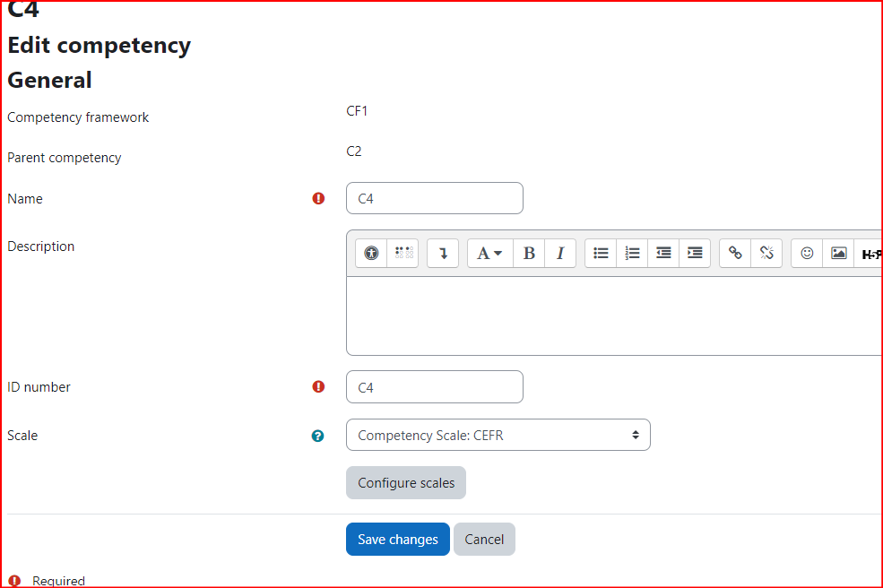Open the Scale dropdown showing CEFR
This screenshot has width=883, height=588.
point(498,435)
